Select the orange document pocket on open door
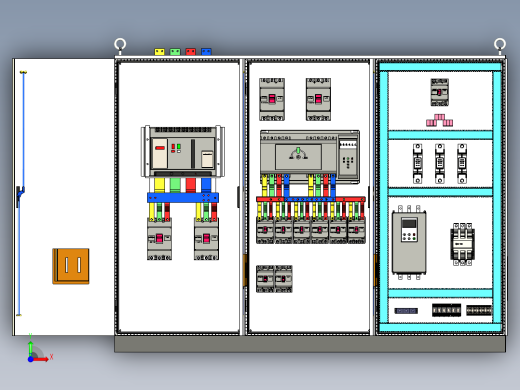 pyautogui.click(x=71, y=266)
